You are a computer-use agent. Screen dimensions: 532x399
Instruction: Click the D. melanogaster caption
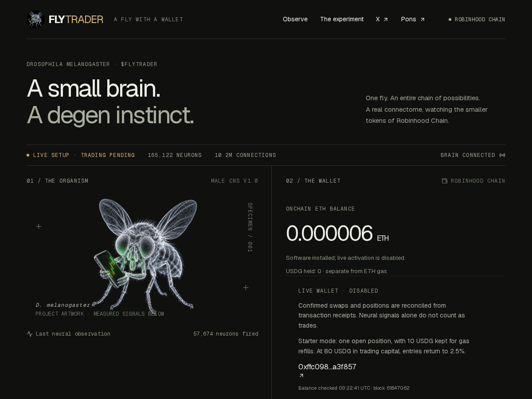(63, 305)
